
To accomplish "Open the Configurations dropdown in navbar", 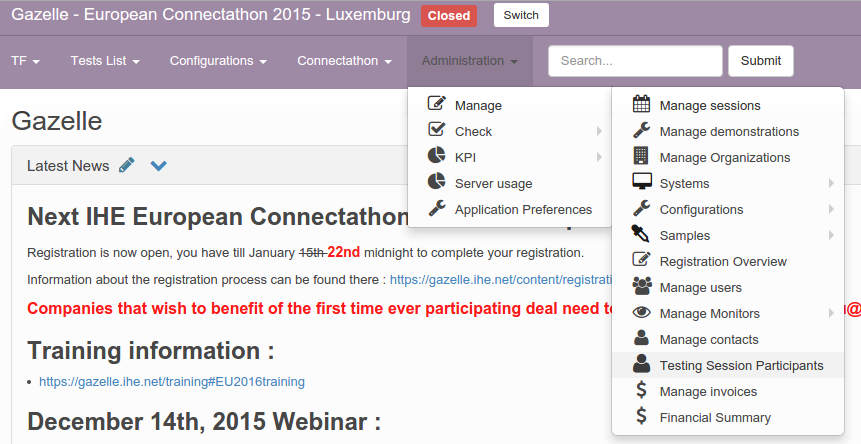I will 218,61.
